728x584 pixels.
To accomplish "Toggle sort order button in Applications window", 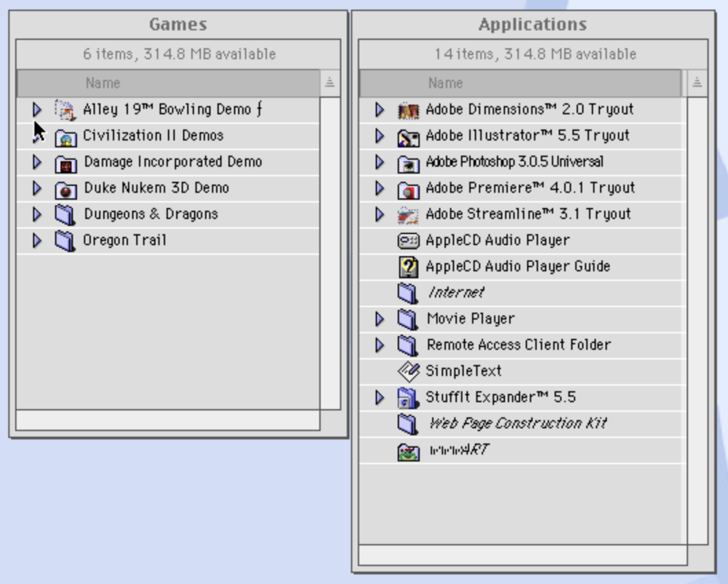I will pos(697,83).
